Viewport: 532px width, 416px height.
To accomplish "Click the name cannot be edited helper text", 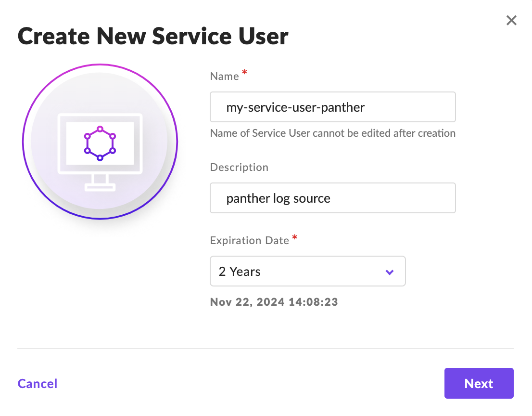I will [x=332, y=133].
